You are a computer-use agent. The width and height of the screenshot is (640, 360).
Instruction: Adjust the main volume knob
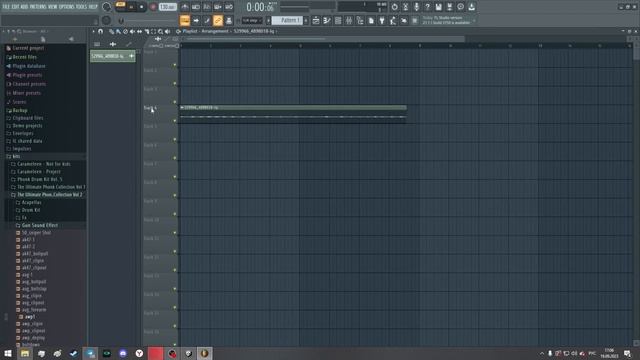click(x=106, y=7)
